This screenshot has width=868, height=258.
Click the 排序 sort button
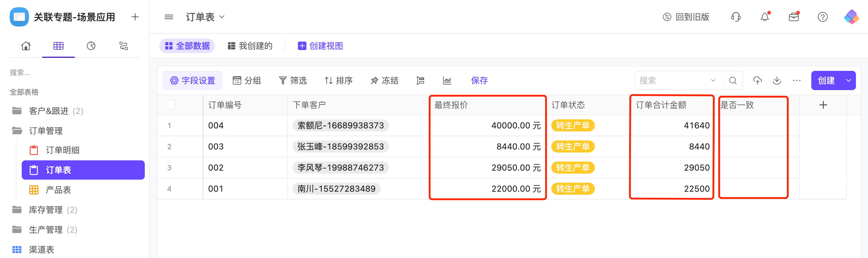coord(339,80)
